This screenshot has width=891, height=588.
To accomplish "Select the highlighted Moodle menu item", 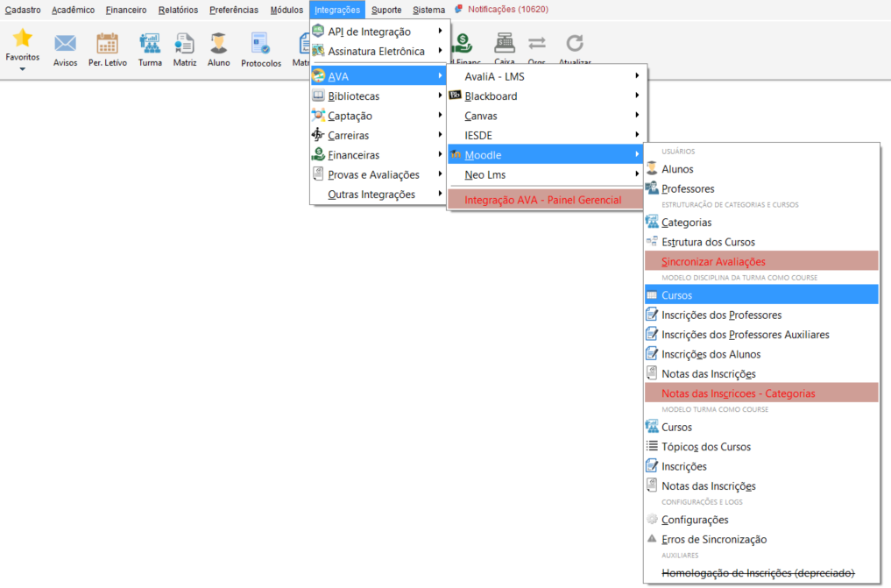I will coord(546,154).
